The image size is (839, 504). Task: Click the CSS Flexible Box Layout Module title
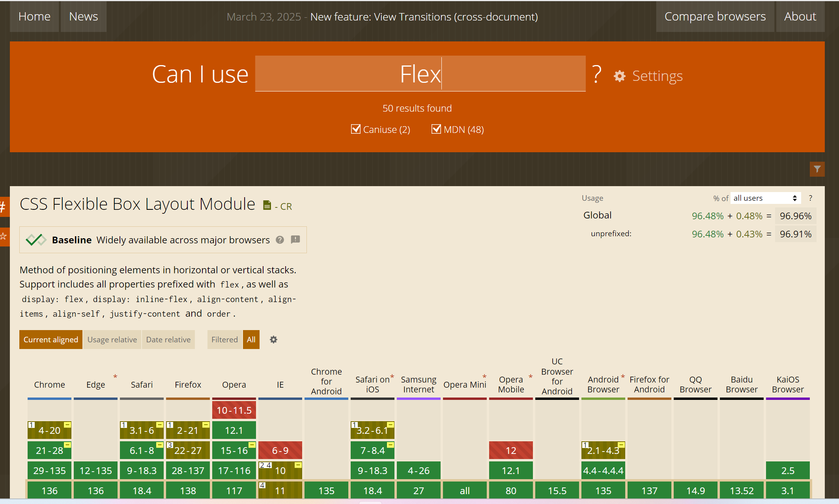[137, 204]
